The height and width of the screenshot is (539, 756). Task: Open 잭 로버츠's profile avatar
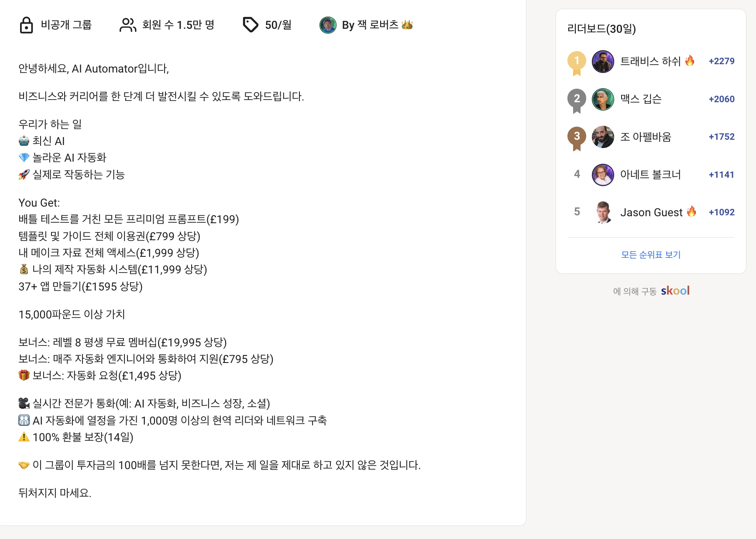click(x=328, y=25)
